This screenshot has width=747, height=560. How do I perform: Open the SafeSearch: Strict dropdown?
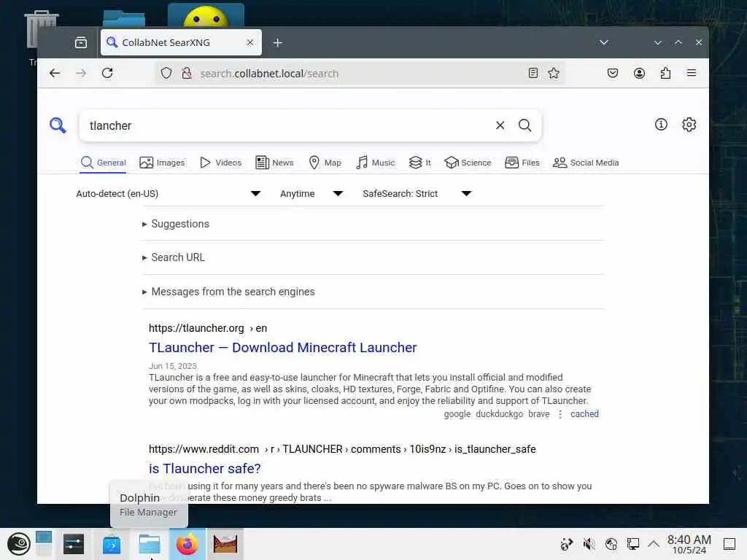click(417, 193)
